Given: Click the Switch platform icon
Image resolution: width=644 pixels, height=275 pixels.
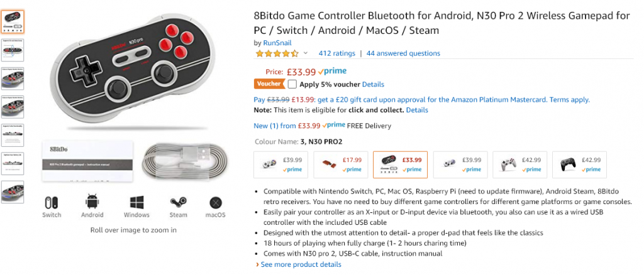Looking at the screenshot, I should [x=52, y=202].
